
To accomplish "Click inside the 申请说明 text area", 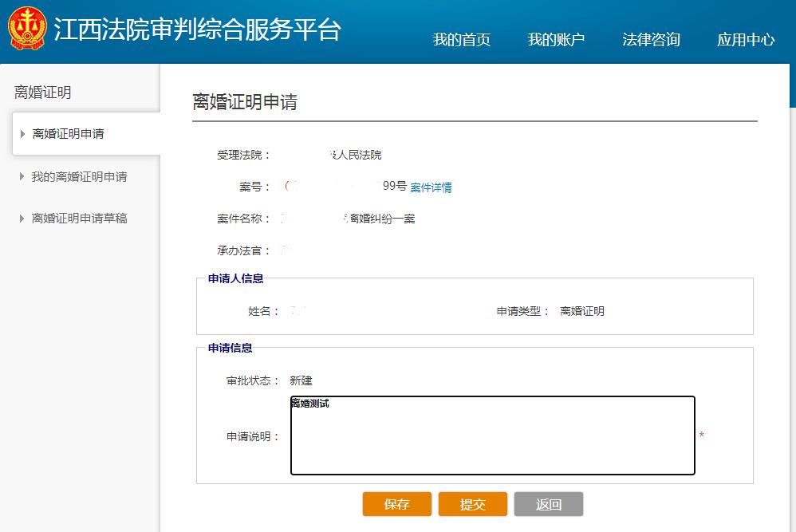I will pyautogui.click(x=492, y=435).
